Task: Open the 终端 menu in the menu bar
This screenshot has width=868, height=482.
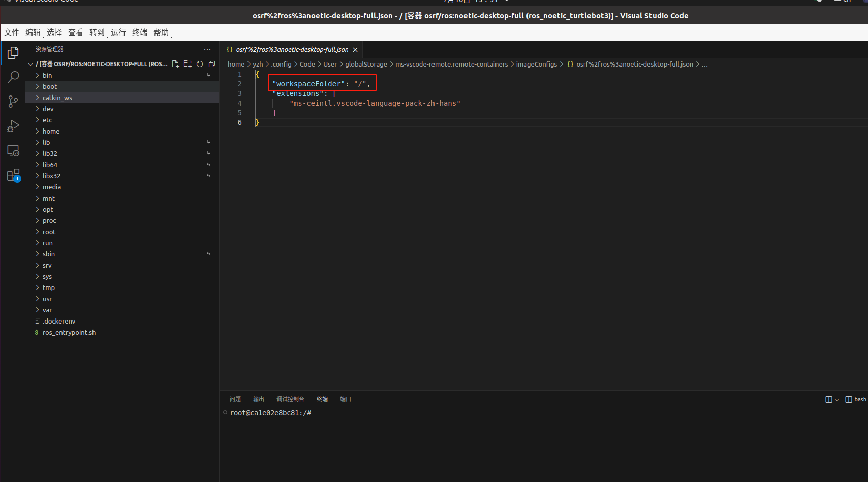Action: [x=139, y=32]
